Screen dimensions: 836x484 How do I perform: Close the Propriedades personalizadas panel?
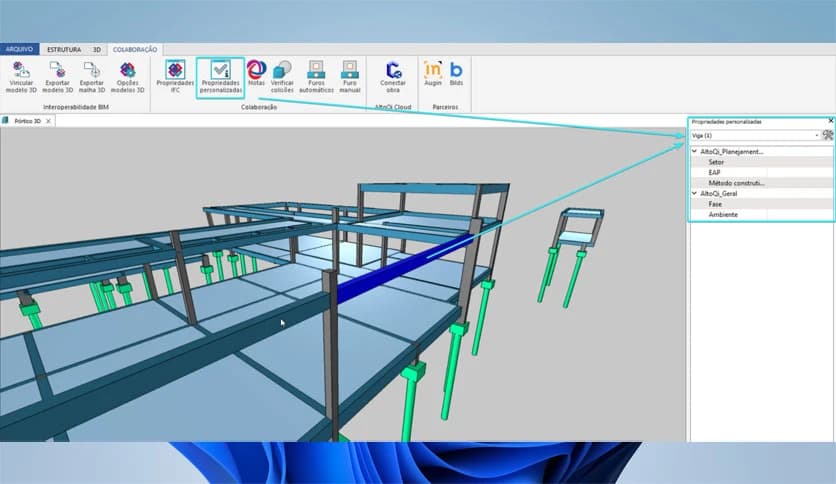point(831,121)
